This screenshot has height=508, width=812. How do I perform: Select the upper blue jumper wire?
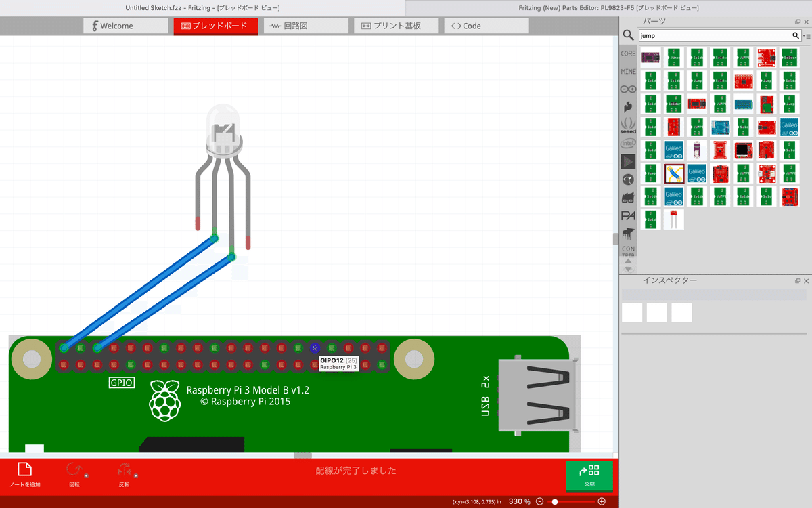(x=139, y=293)
